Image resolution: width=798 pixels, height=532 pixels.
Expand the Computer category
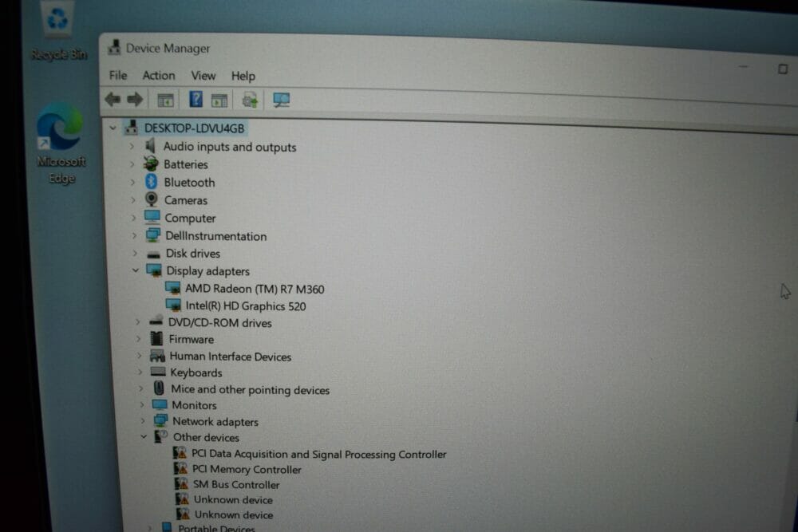click(x=133, y=218)
